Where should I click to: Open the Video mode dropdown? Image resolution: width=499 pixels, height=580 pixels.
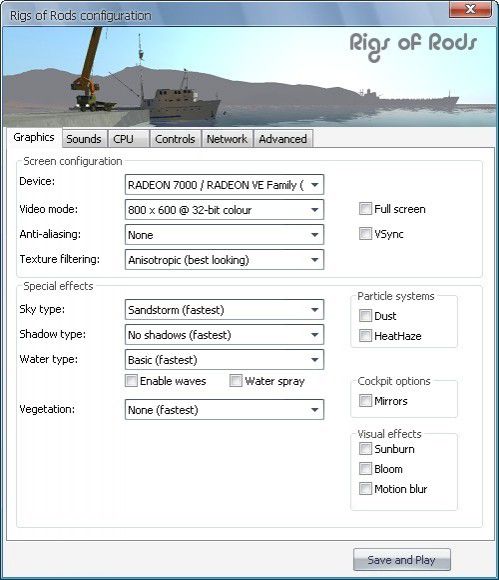point(224,210)
